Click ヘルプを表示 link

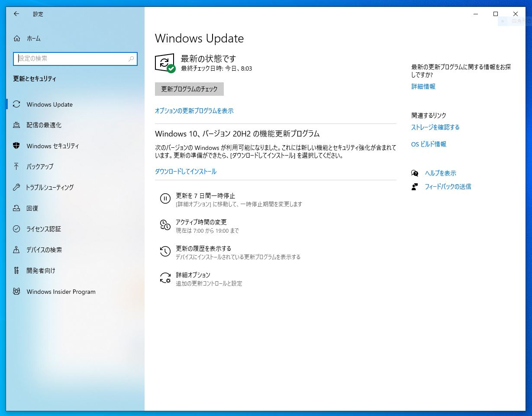pos(441,173)
